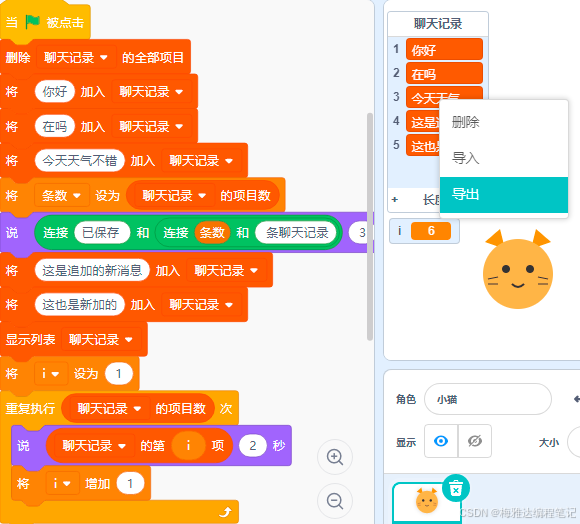Screen dimensions: 580x524
Task: Show the sprite using eye icon
Action: [x=441, y=441]
